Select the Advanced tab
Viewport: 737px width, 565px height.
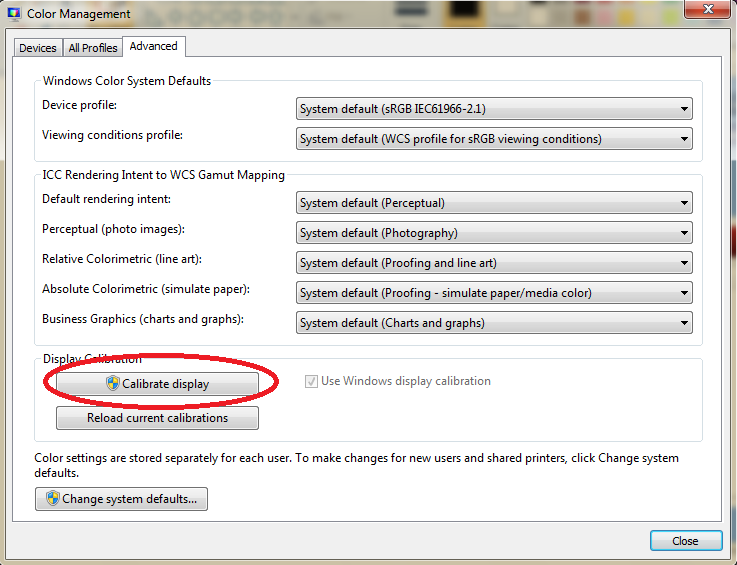tap(154, 46)
